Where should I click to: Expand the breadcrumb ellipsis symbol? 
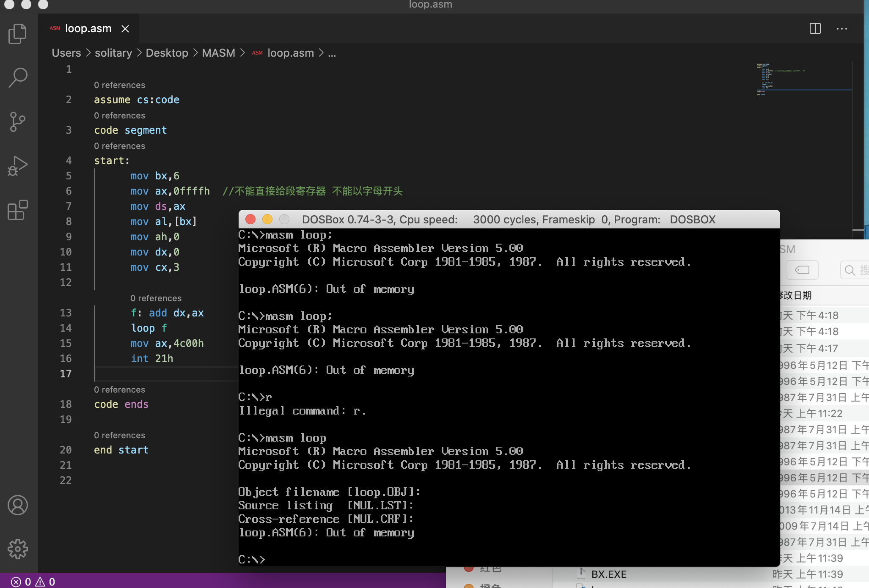point(332,53)
